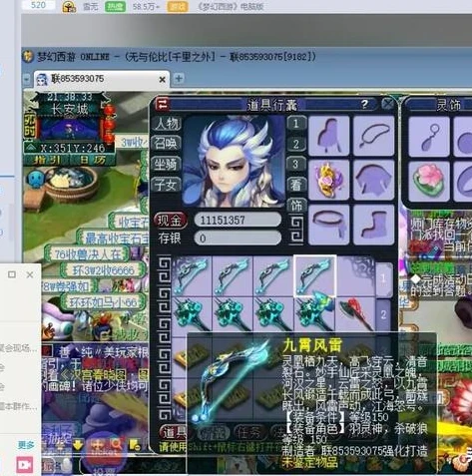Click the 九霄风雷 item name in the tooltip
The width and height of the screenshot is (472, 476).
tap(311, 346)
